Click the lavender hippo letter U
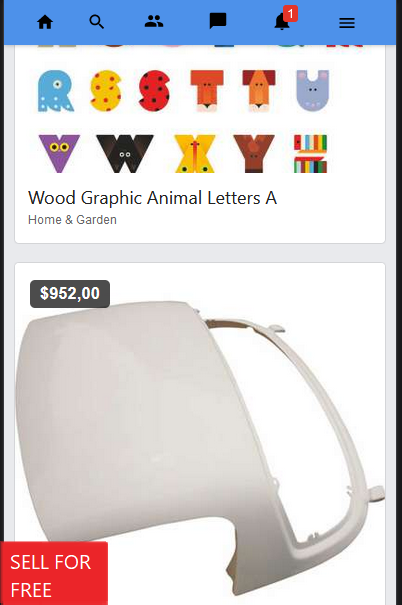This screenshot has height=605, width=402. tap(312, 90)
